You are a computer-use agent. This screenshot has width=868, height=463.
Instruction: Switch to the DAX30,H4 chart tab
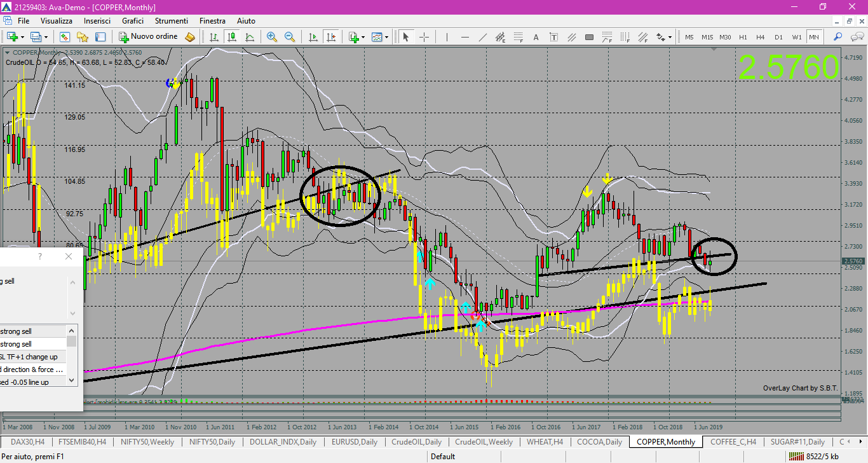(x=27, y=441)
